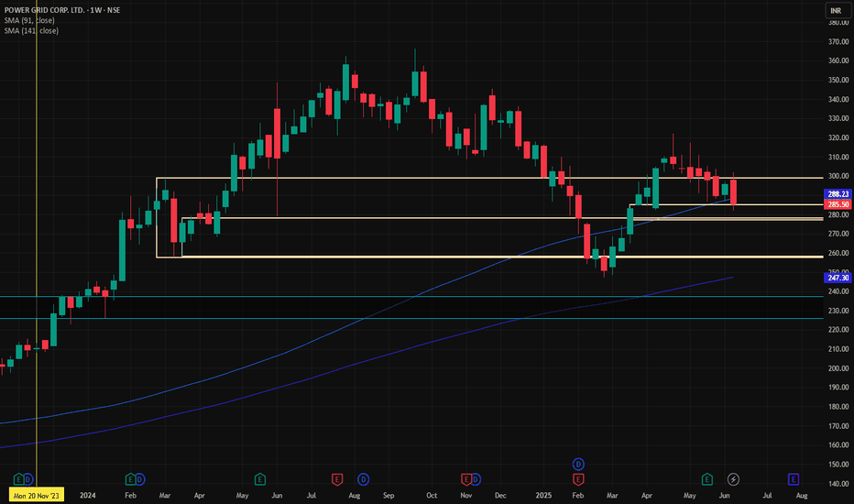Click the 2025 year label on time axis

(x=543, y=495)
